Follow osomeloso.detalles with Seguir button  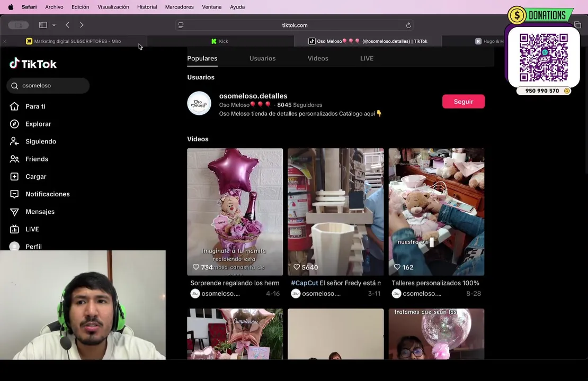pos(463,102)
